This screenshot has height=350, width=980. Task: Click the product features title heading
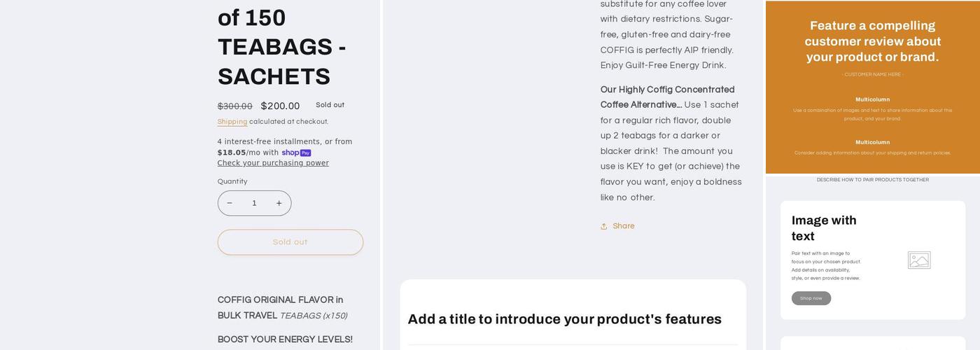click(564, 319)
